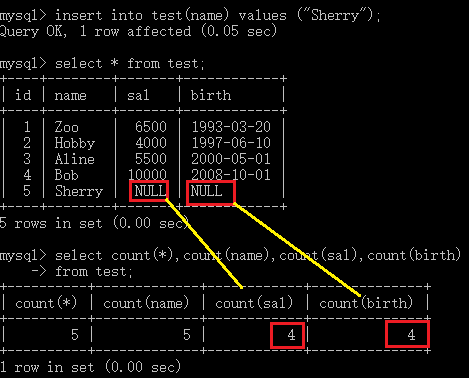Click the name cell "Zoo"
This screenshot has width=469, height=378.
coord(67,127)
